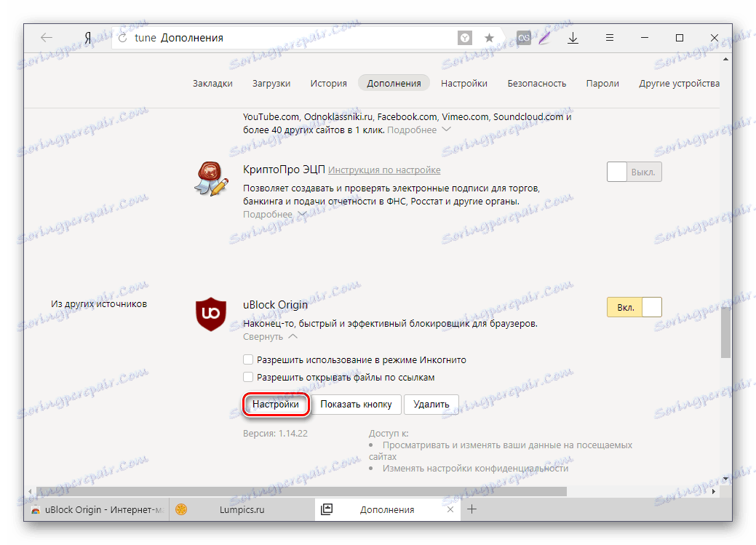This screenshot has width=756, height=545.
Task: Open the Настройки section in top navigation
Action: (463, 84)
